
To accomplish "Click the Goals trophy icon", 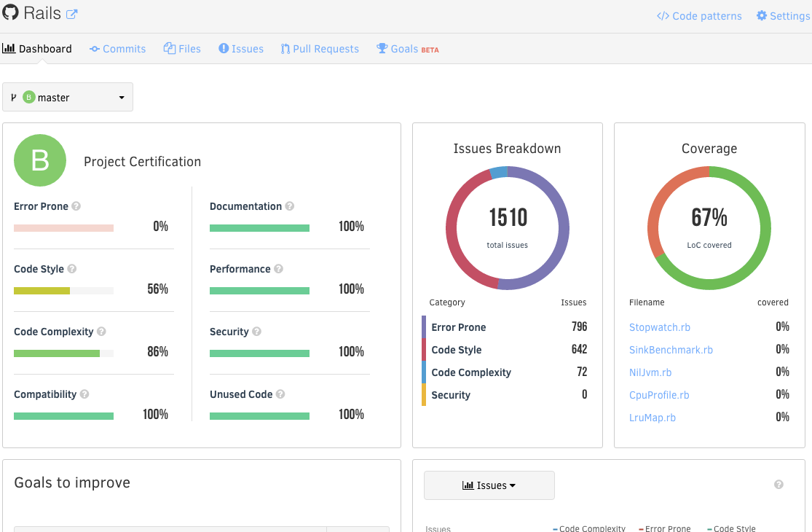I will (x=382, y=48).
